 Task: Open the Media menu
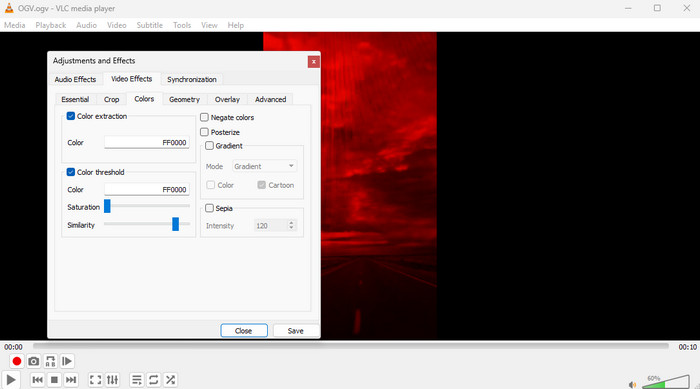click(x=15, y=25)
